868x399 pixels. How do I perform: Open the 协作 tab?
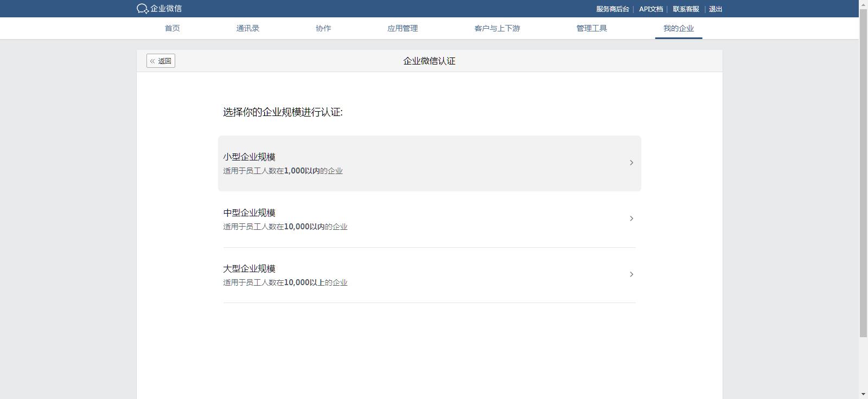pyautogui.click(x=323, y=28)
